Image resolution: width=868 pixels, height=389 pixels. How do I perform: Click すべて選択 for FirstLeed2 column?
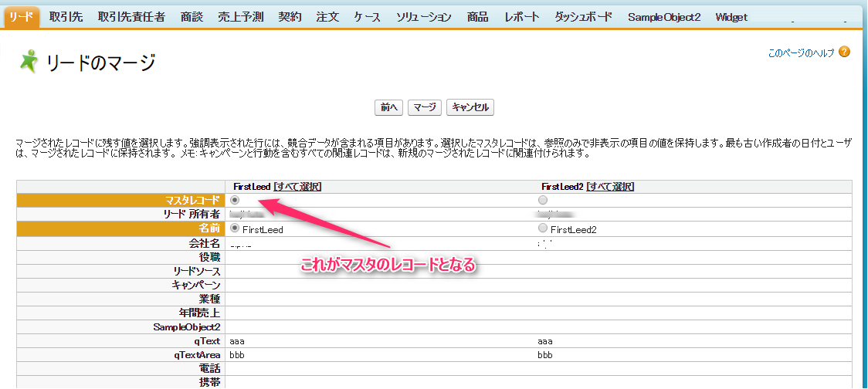(x=610, y=187)
